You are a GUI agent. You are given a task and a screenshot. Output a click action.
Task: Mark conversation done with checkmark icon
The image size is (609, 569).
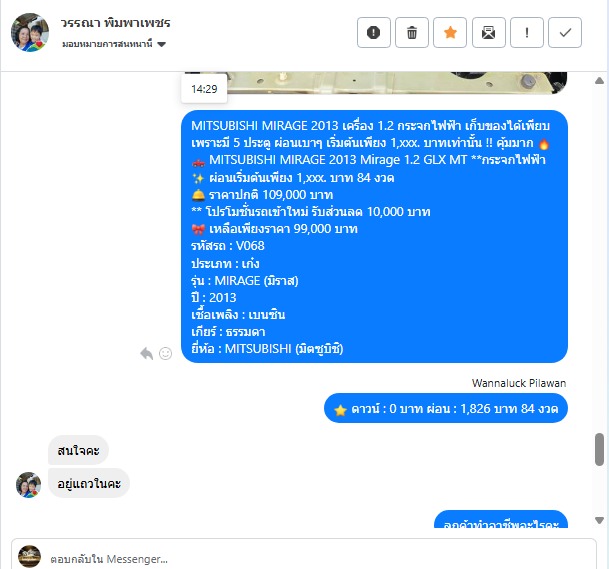(565, 33)
